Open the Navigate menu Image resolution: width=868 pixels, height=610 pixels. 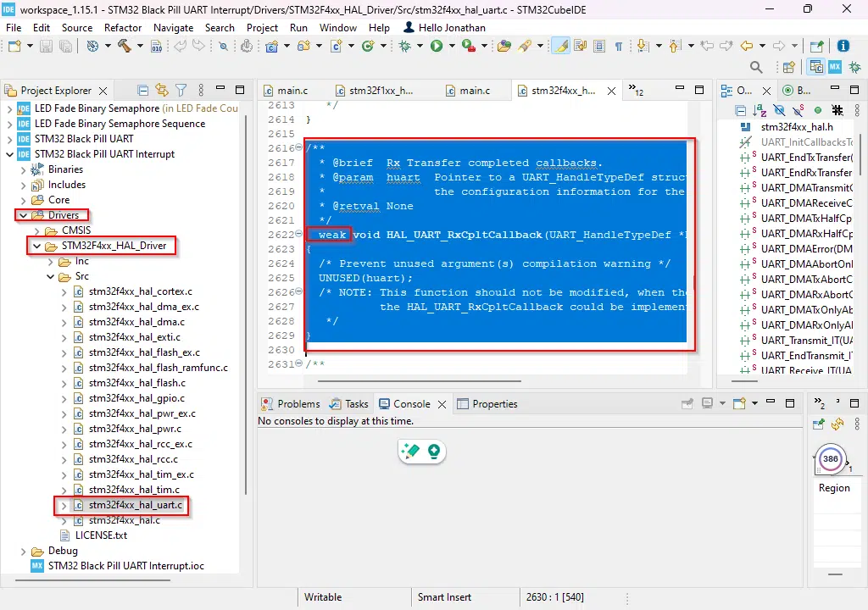coord(173,28)
